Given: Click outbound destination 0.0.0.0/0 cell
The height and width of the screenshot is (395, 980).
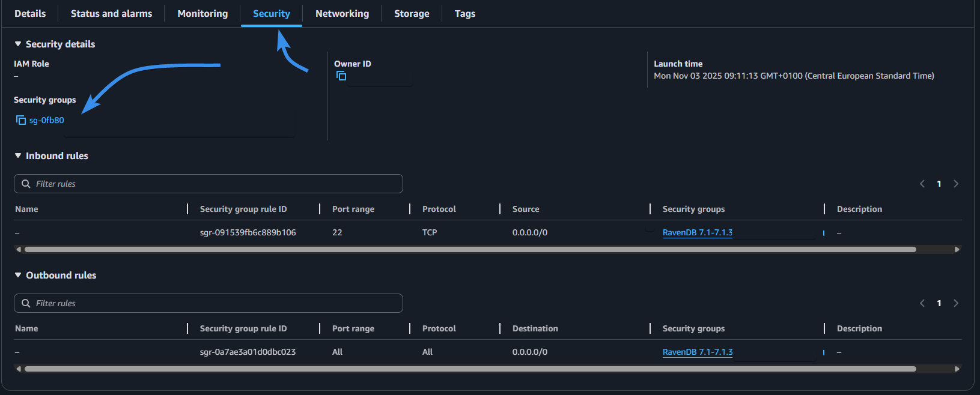Looking at the screenshot, I should (x=530, y=352).
